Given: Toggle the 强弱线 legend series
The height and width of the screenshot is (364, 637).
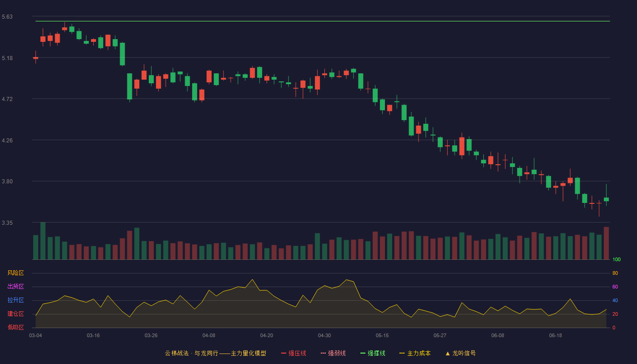Looking at the screenshot, I should coord(333,353).
